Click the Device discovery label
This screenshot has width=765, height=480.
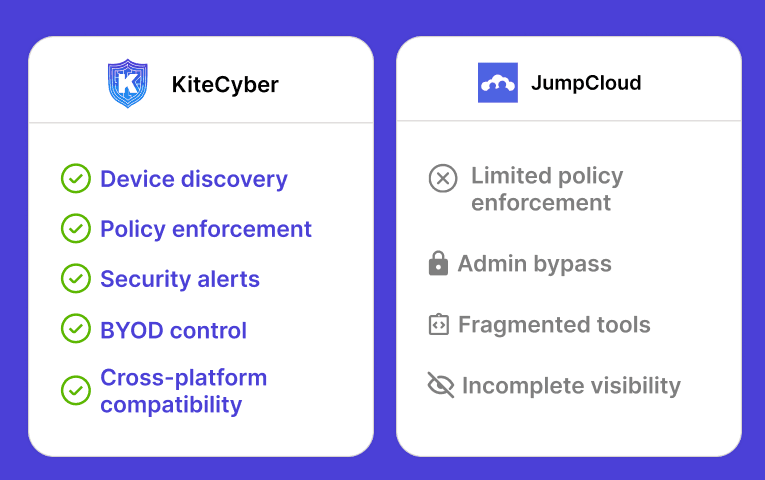pyautogui.click(x=194, y=179)
